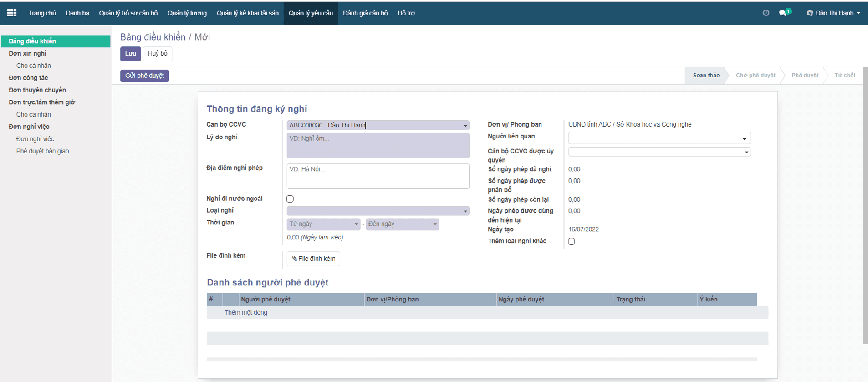868x382 pixels.
Task: Open the Đến ngày date picker
Action: click(402, 224)
